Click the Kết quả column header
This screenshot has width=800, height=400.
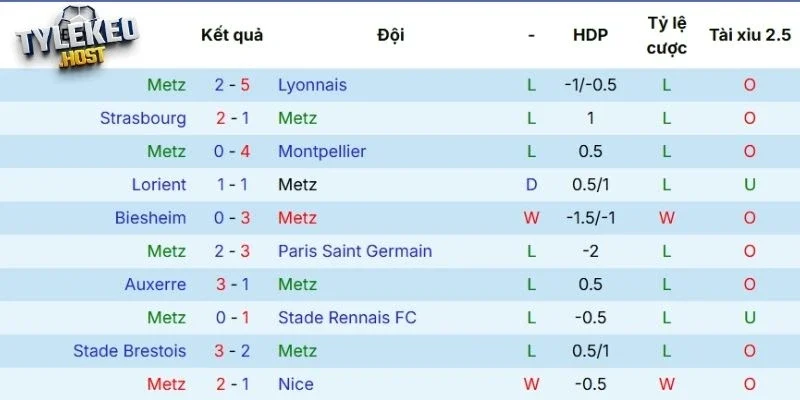(232, 35)
